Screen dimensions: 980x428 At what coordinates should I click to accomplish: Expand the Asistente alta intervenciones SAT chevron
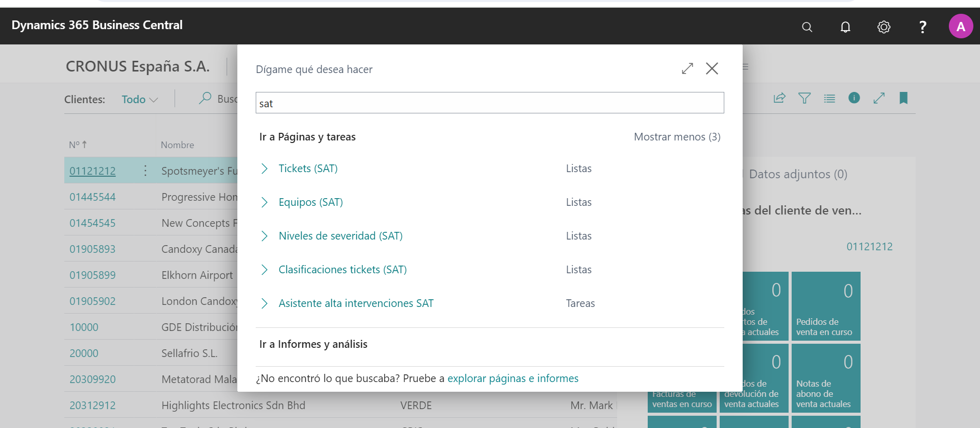(264, 303)
